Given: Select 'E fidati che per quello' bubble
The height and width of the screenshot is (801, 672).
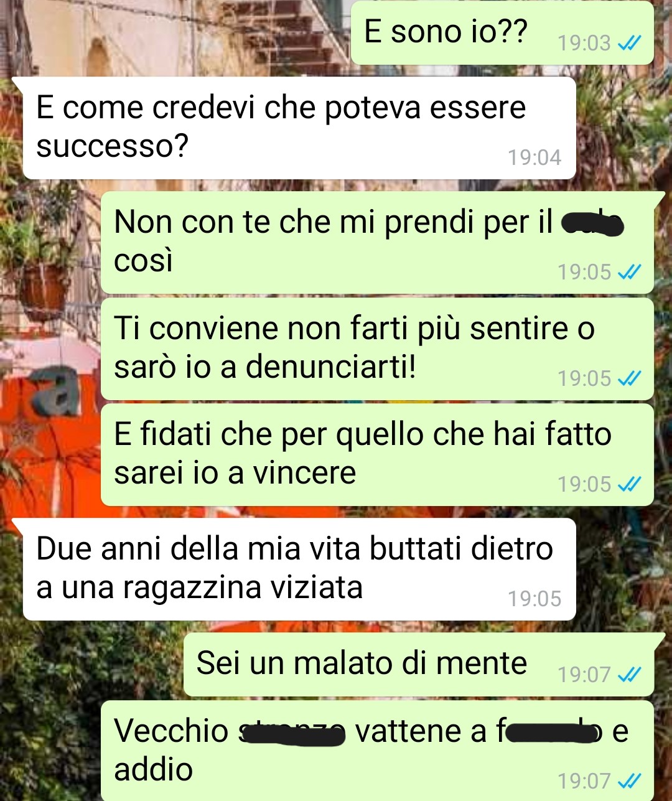Looking at the screenshot, I should [x=377, y=454].
